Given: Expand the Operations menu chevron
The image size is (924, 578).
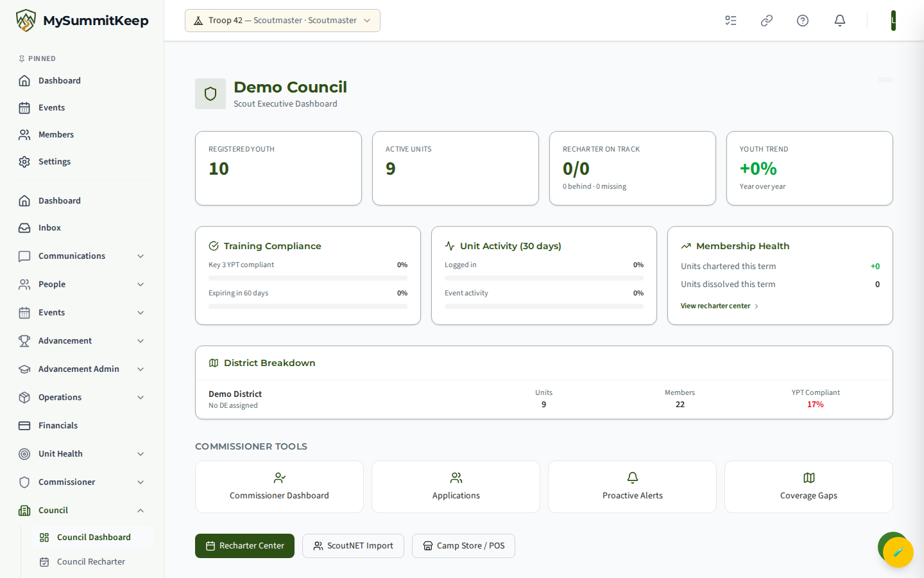Looking at the screenshot, I should point(141,398).
